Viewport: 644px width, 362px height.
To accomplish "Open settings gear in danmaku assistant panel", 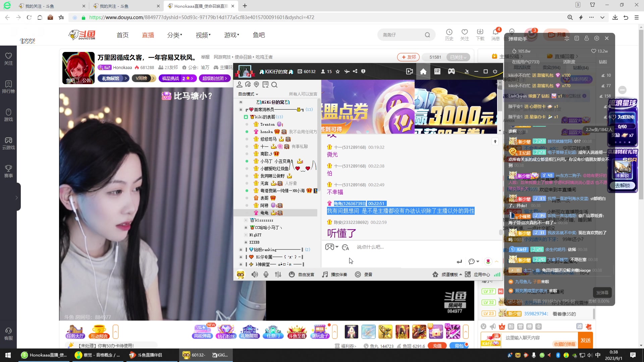I will [x=597, y=39].
